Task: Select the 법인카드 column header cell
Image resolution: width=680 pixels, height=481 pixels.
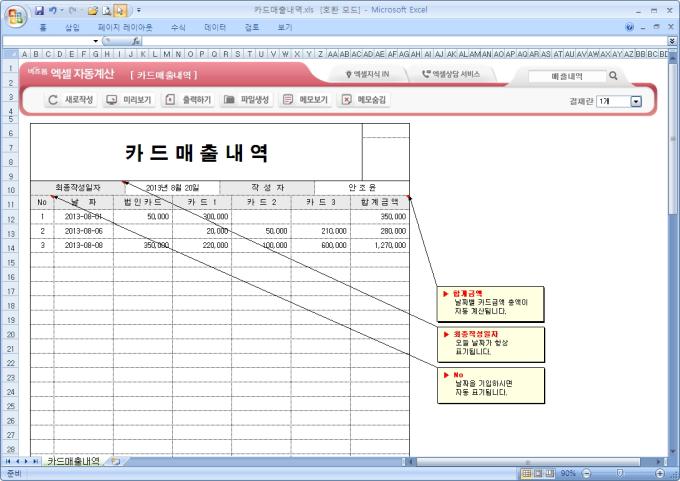Action: coord(143,202)
